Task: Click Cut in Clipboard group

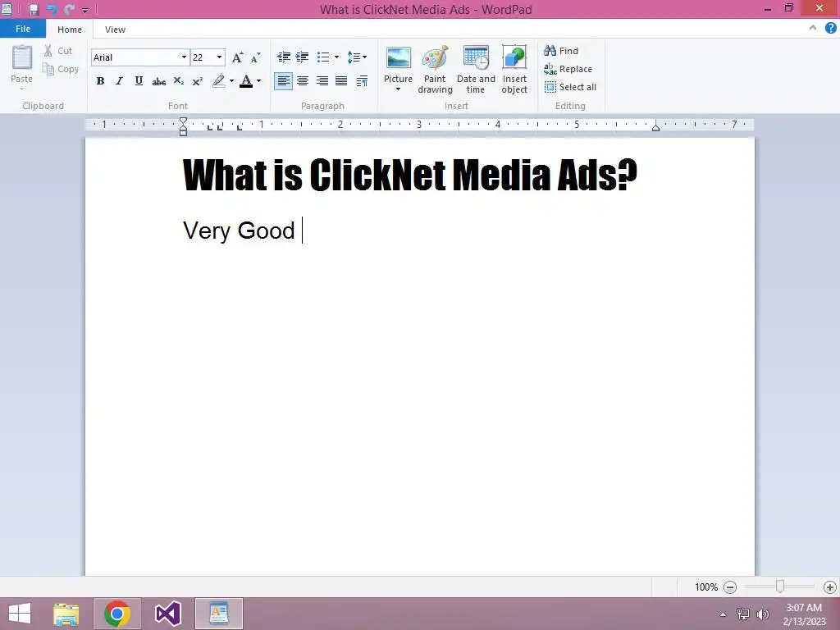Action: tap(58, 51)
